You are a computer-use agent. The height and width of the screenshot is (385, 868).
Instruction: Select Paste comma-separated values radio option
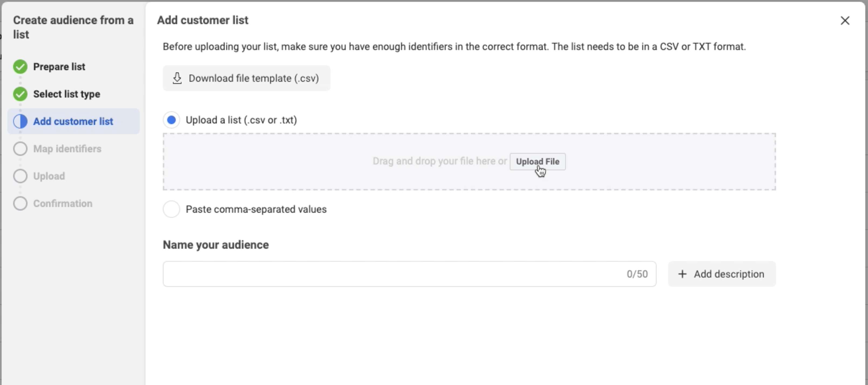click(171, 209)
